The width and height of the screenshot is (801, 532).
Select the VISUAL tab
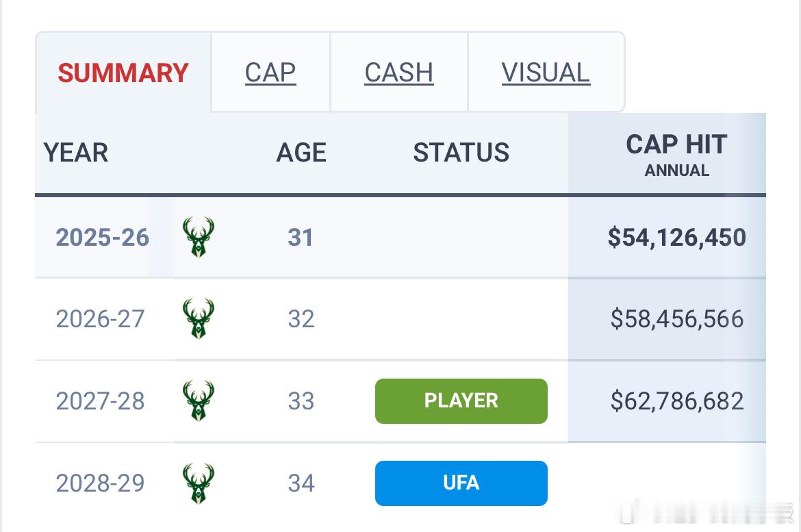(x=546, y=72)
